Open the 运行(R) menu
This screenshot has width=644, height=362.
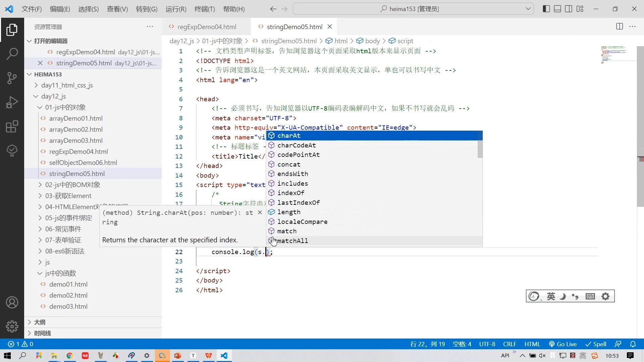[x=175, y=9]
